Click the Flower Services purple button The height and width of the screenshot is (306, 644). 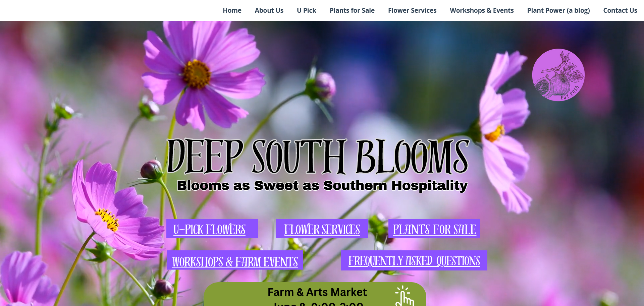[322, 229]
